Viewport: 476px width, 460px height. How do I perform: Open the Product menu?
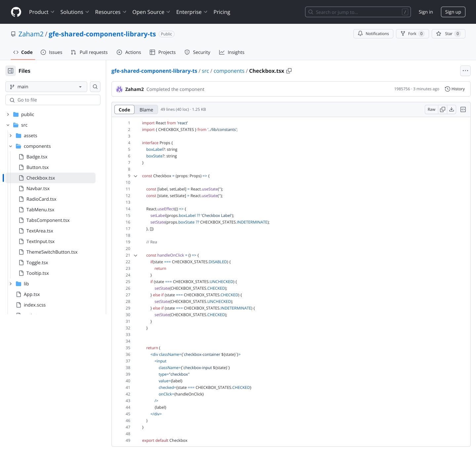(42, 12)
